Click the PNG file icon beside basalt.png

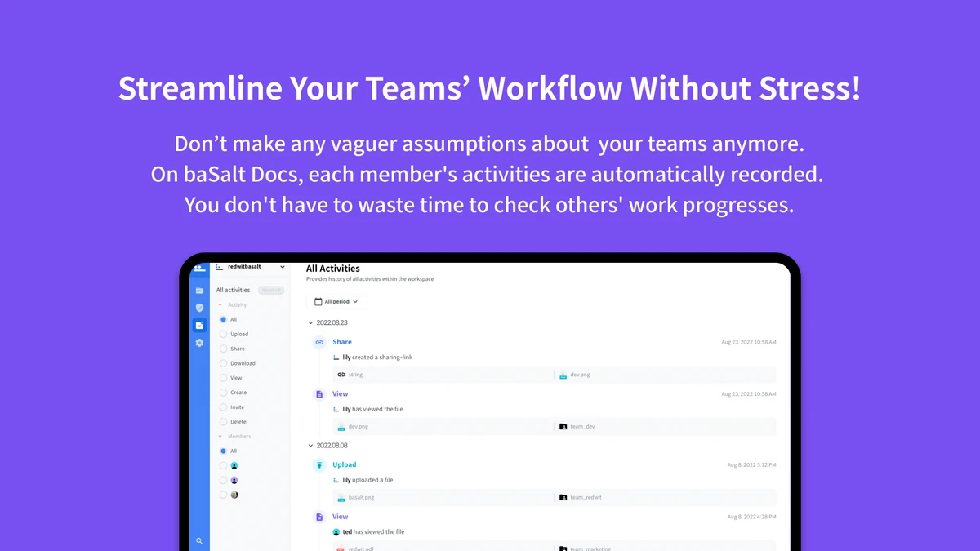pos(341,497)
